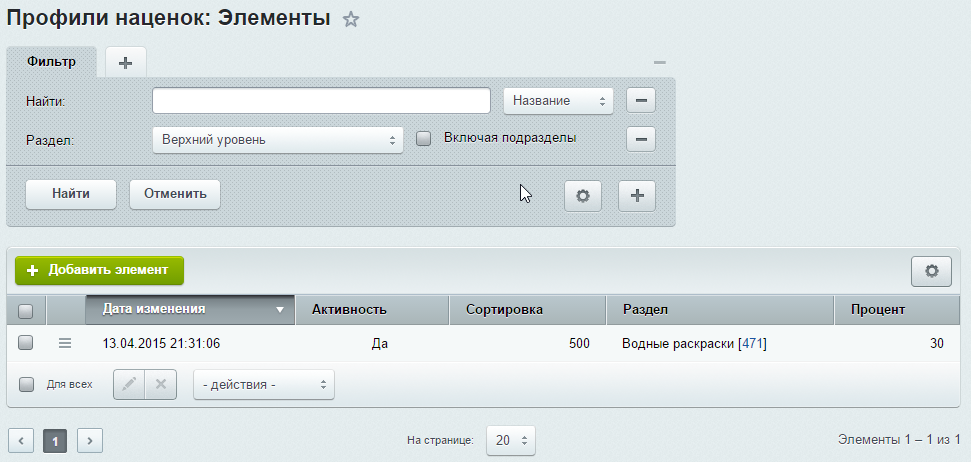971x462 pixels.
Task: Click the favorites star next to page title
Action: click(x=351, y=19)
